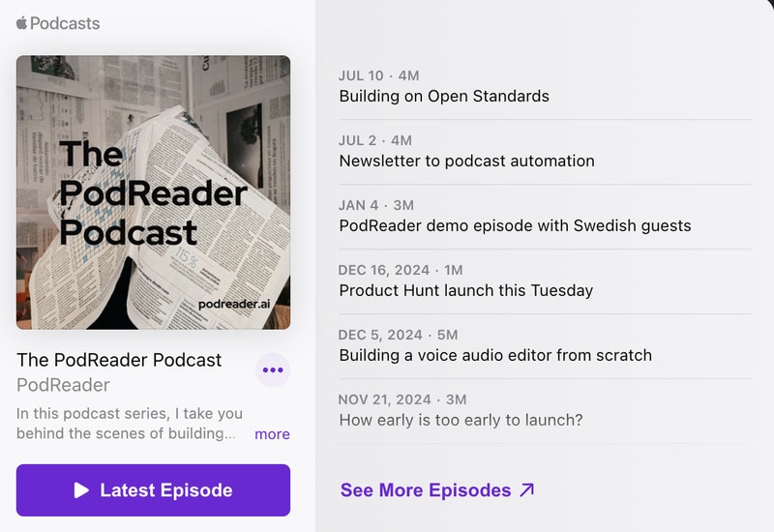774x532 pixels.
Task: Click the NOV 21, 2024 episode date label
Action: [383, 399]
